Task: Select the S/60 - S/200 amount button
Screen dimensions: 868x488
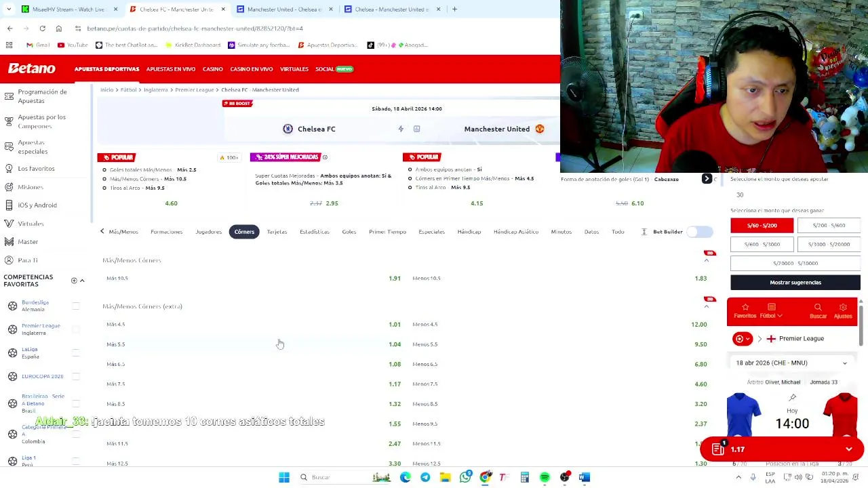Action: pos(762,226)
